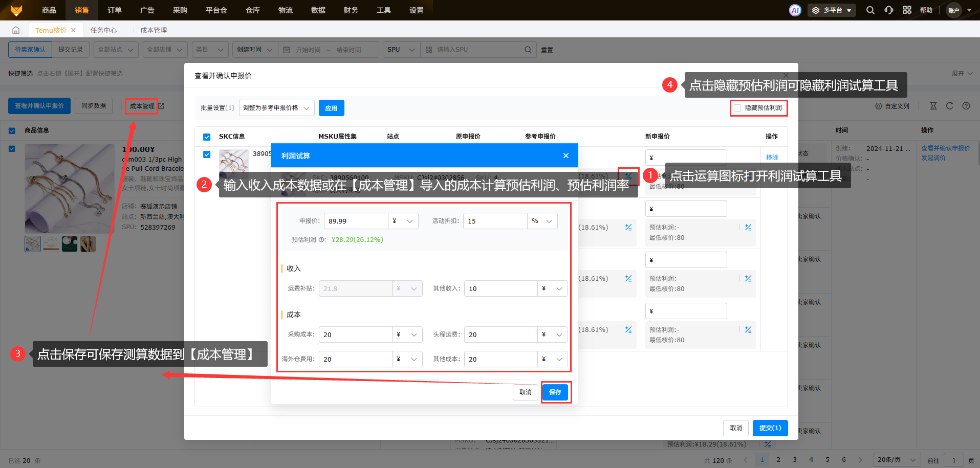Open 自定义列 column settings

[x=892, y=106]
